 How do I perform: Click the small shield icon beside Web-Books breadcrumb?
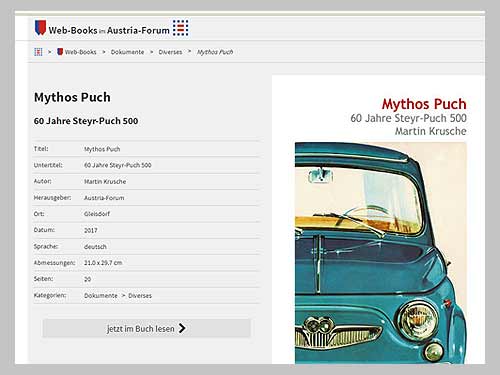(60, 52)
